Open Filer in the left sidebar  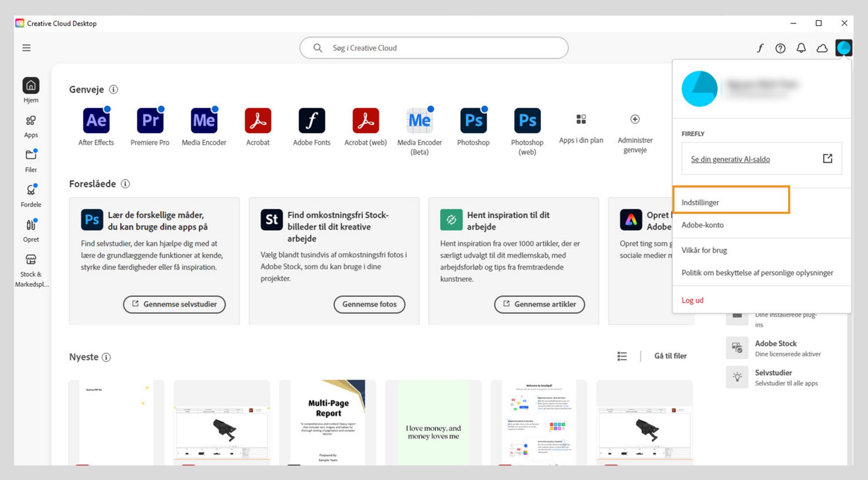click(x=31, y=161)
